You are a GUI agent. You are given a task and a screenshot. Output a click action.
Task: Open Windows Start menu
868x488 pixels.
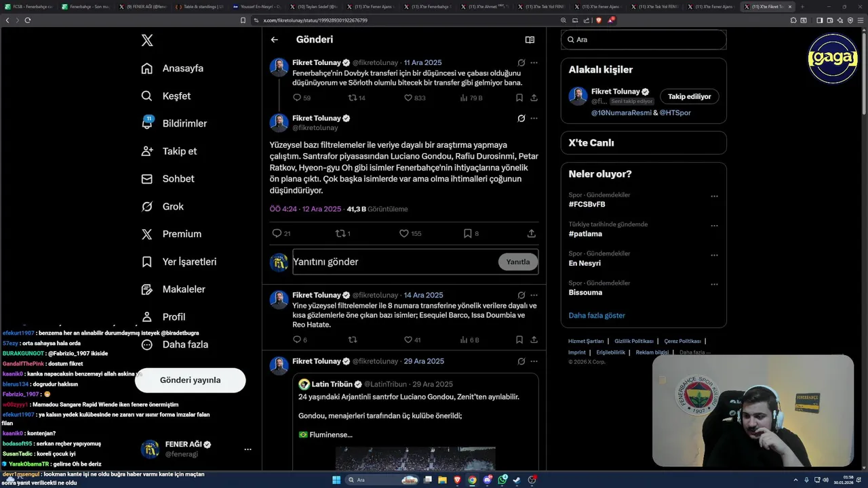pyautogui.click(x=336, y=480)
